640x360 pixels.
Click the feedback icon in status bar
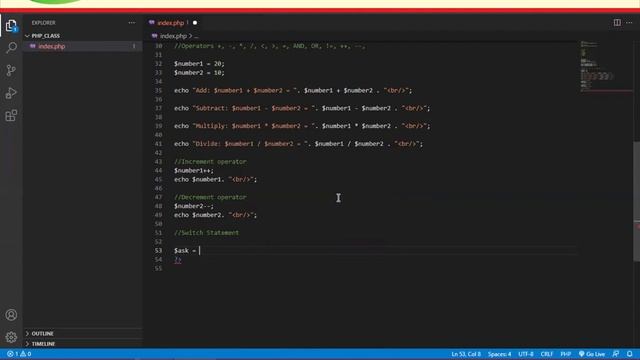point(616,354)
